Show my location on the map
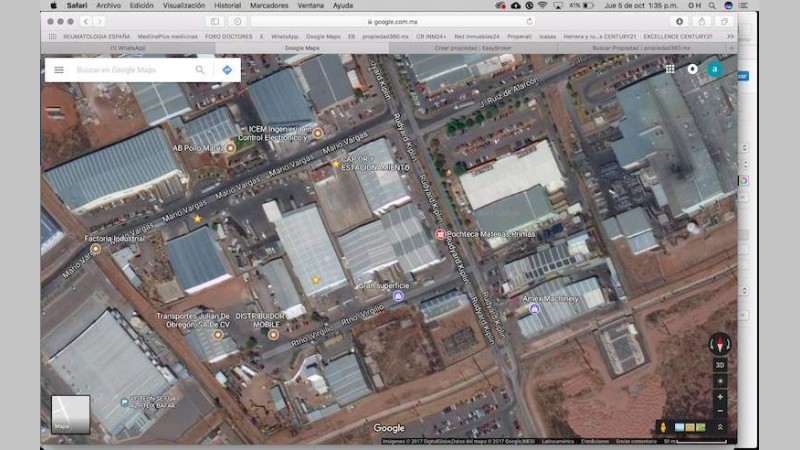 [720, 381]
